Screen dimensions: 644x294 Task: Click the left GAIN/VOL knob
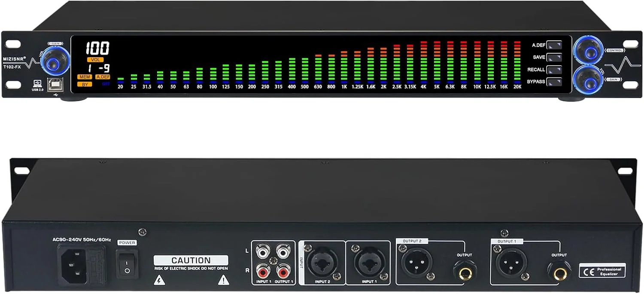point(55,58)
